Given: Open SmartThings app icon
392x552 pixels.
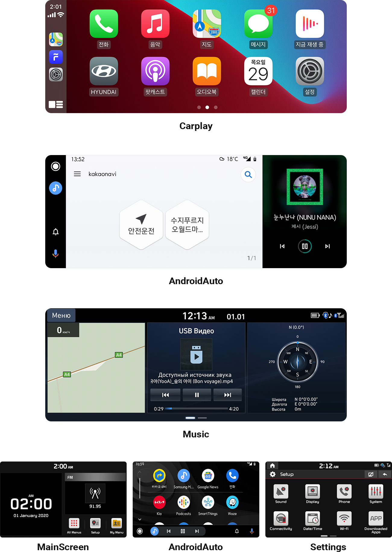Looking at the screenshot, I should pos(208,503).
